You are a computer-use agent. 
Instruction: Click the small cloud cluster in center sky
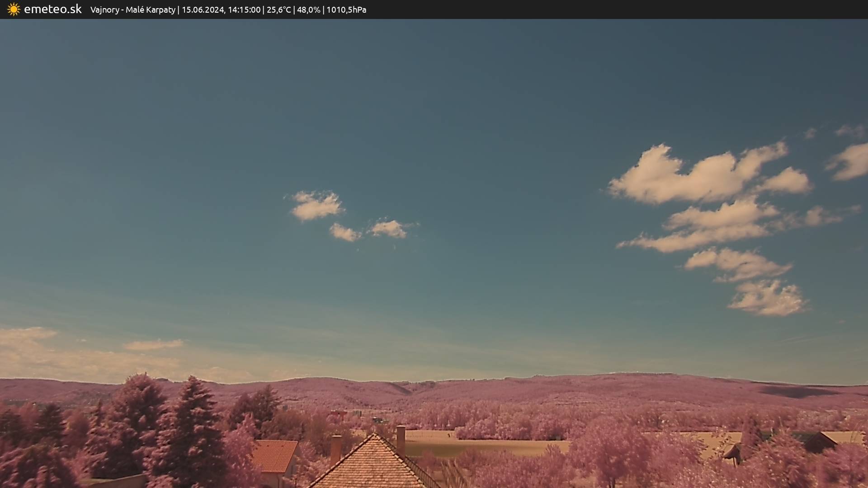pyautogui.click(x=316, y=206)
